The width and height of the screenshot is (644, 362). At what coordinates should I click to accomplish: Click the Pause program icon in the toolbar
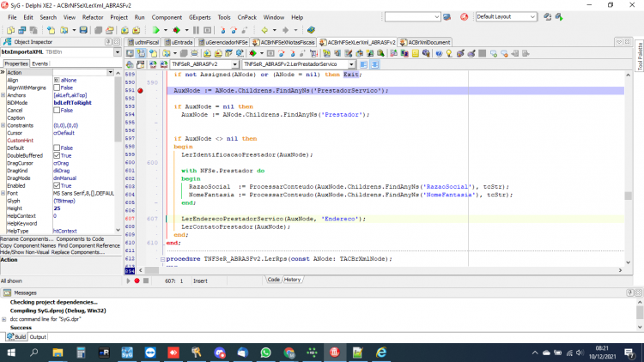pos(196,30)
